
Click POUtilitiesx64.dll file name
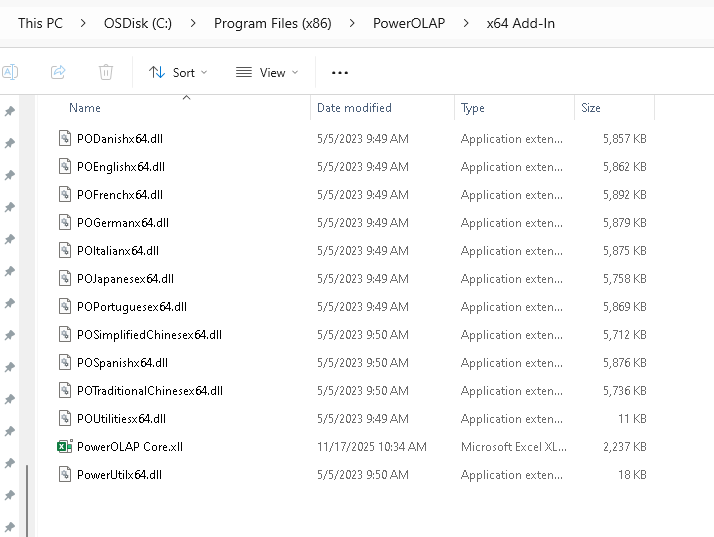(x=122, y=419)
